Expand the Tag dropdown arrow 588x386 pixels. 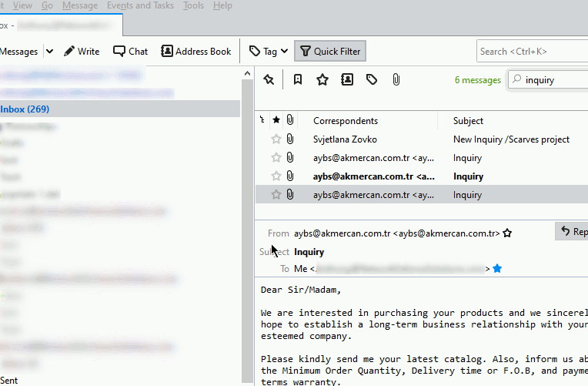(x=284, y=52)
